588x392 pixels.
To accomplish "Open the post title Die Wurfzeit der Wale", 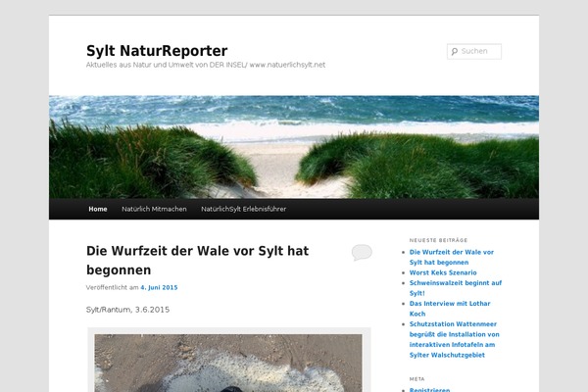I will pyautogui.click(x=198, y=261).
